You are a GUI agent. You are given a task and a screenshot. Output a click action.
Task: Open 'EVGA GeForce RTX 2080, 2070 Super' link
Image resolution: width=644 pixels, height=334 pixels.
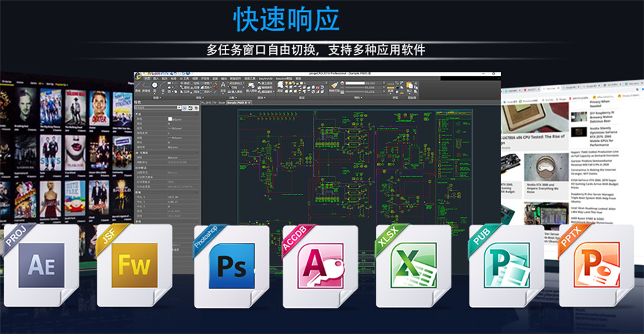tap(594, 184)
